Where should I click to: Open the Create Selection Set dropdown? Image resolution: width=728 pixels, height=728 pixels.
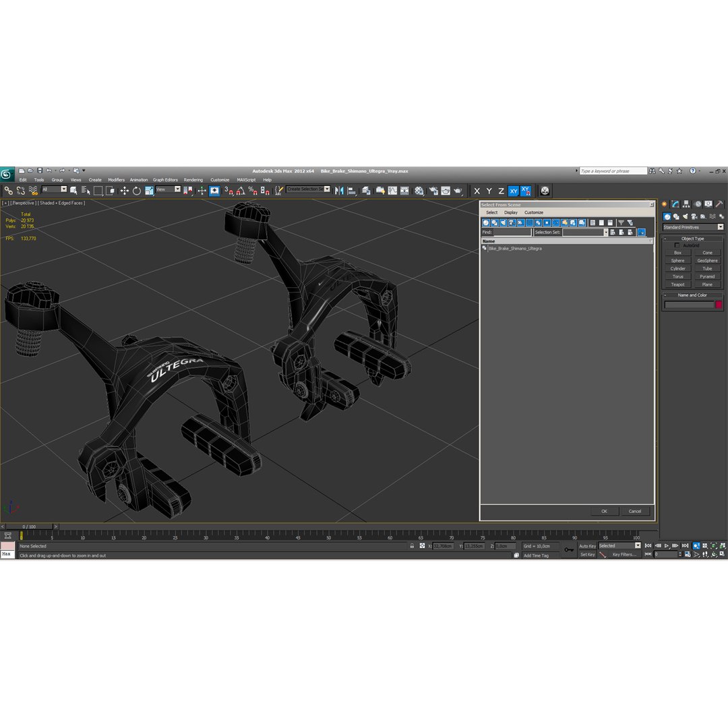pos(308,189)
